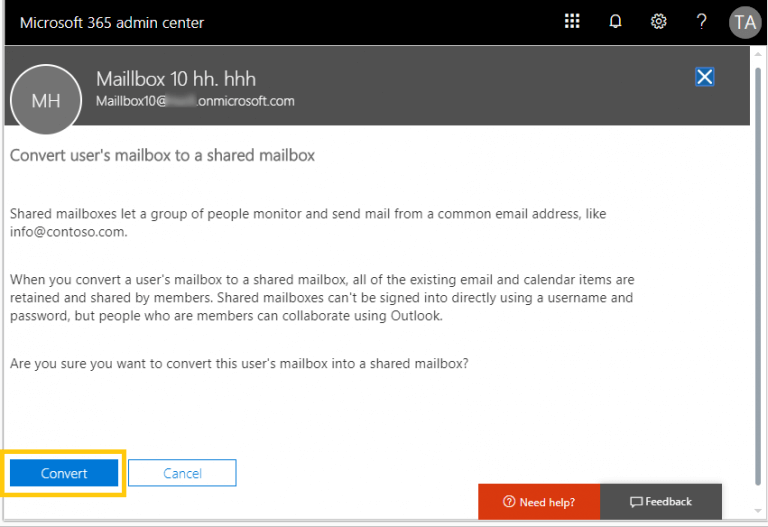Close the mailbox conversion panel
The height and width of the screenshot is (527, 768).
(704, 77)
